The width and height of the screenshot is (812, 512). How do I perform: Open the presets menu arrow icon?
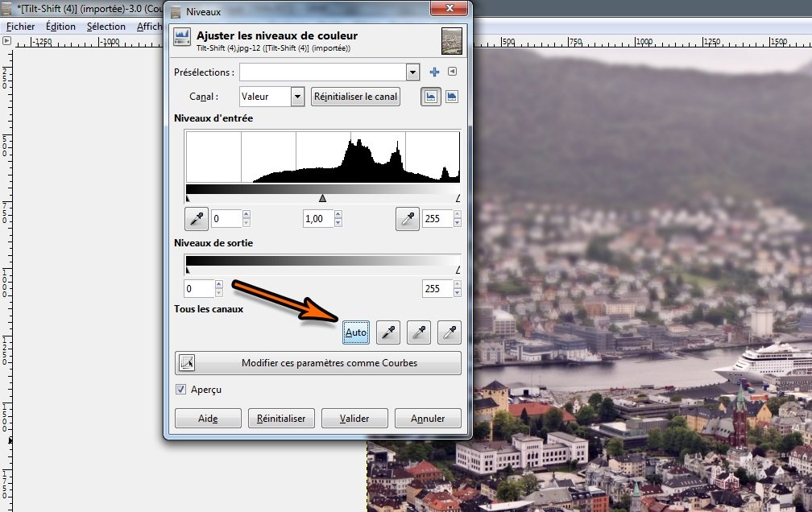click(x=452, y=72)
